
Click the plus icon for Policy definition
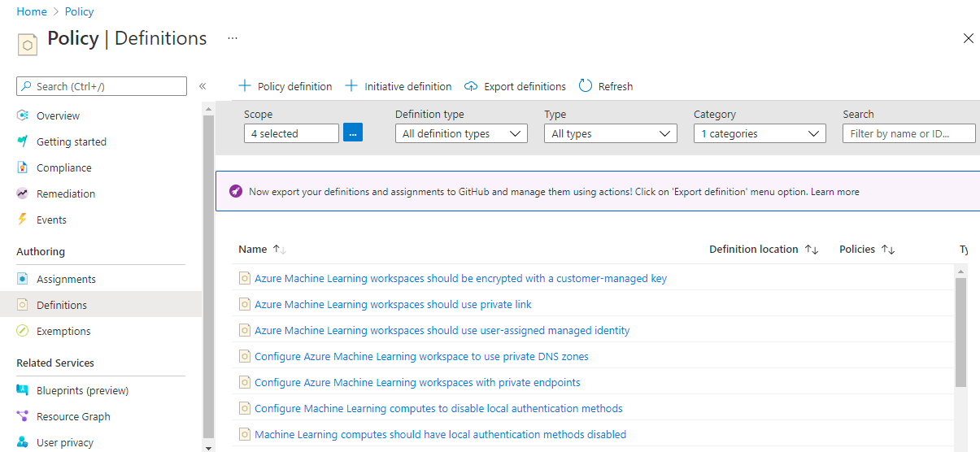pyautogui.click(x=244, y=86)
